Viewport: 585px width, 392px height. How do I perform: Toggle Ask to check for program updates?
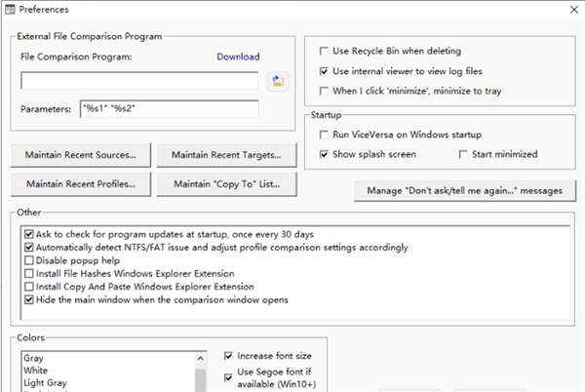[x=28, y=234]
